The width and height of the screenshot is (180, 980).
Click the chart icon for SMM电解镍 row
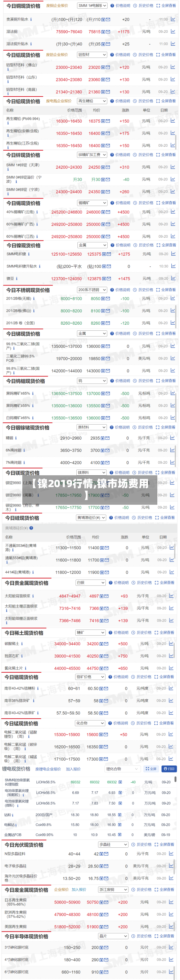[173, 254]
